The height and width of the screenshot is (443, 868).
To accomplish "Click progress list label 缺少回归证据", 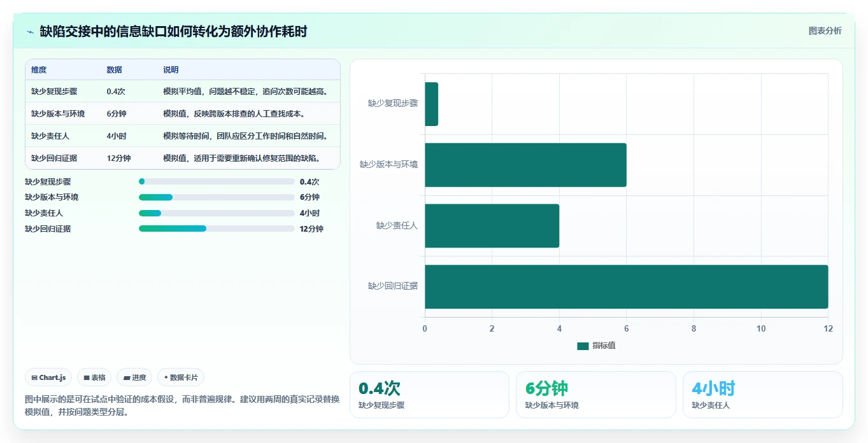I will click(x=48, y=229).
